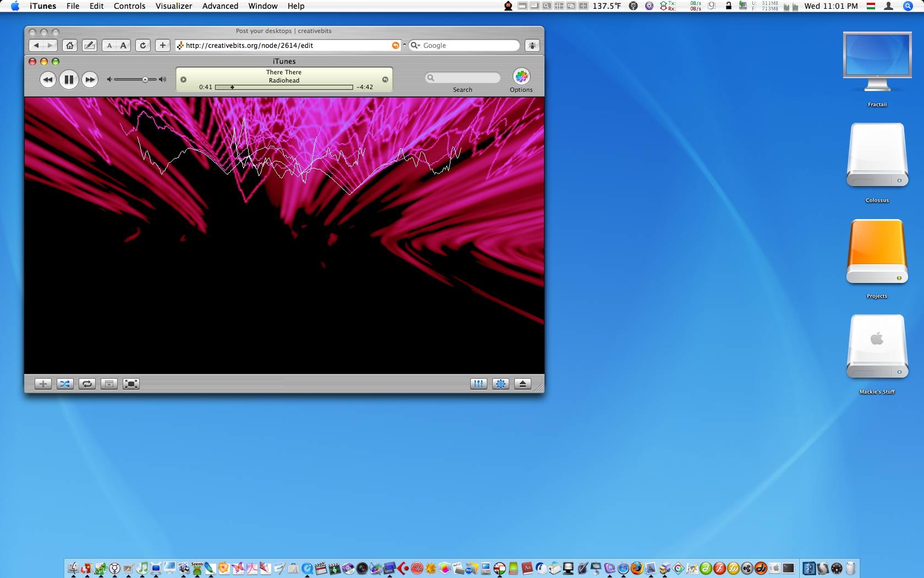Open Terminal from the Dock
Viewport: 924px width, 578px height.
coord(789,568)
